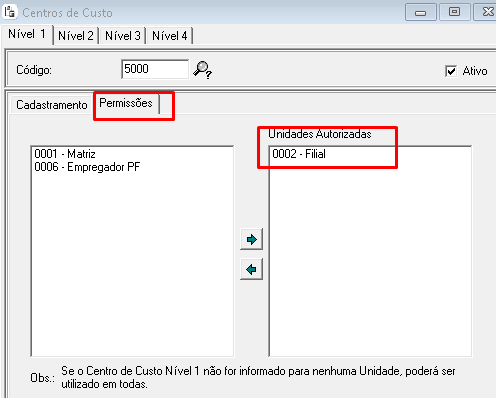Select 0001 - Matriz in the available list
The width and height of the screenshot is (496, 398).
65,154
